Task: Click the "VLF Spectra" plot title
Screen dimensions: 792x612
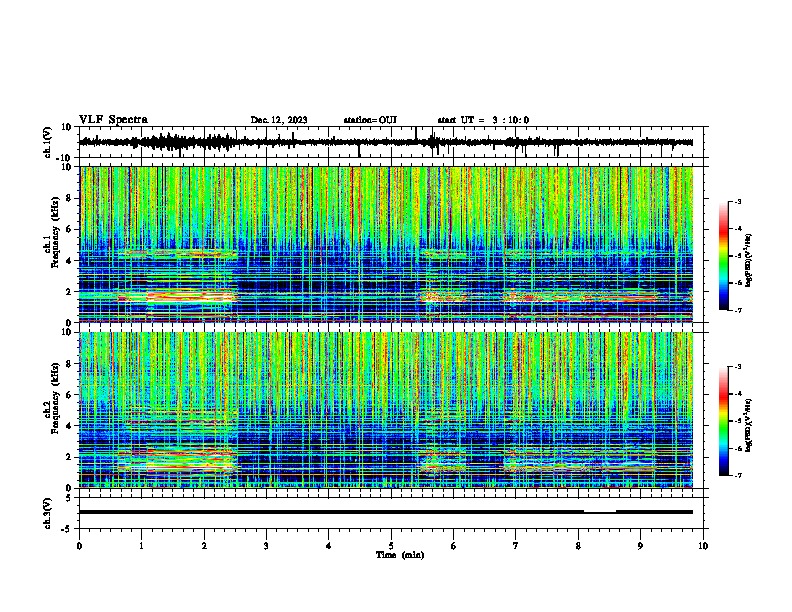Action: coord(113,120)
